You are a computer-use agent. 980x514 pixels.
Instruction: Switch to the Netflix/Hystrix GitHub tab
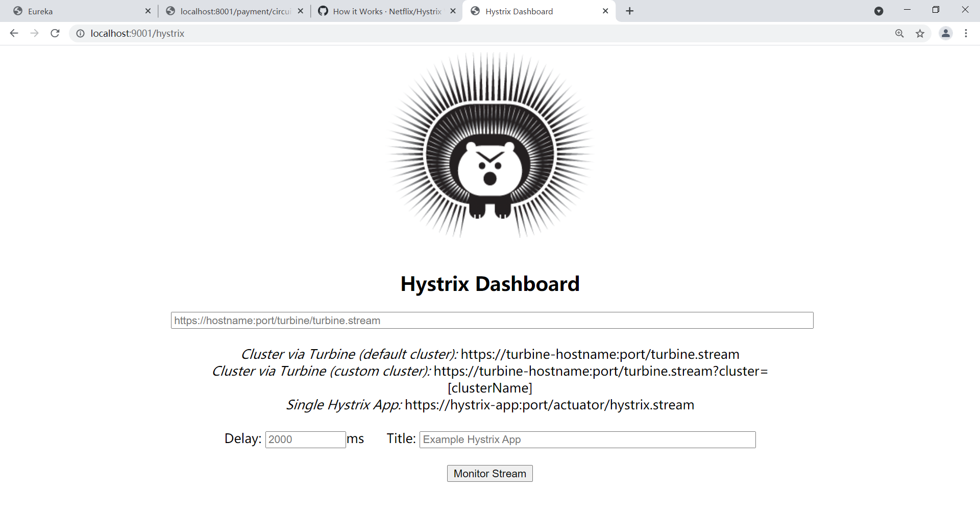coord(387,11)
